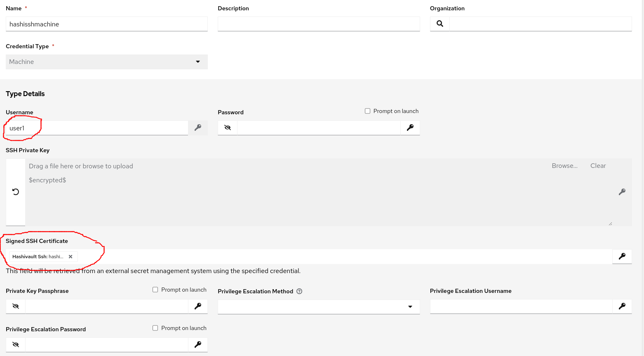644x356 pixels.
Task: Open Signed SSH Certificate key icon
Action: point(622,257)
